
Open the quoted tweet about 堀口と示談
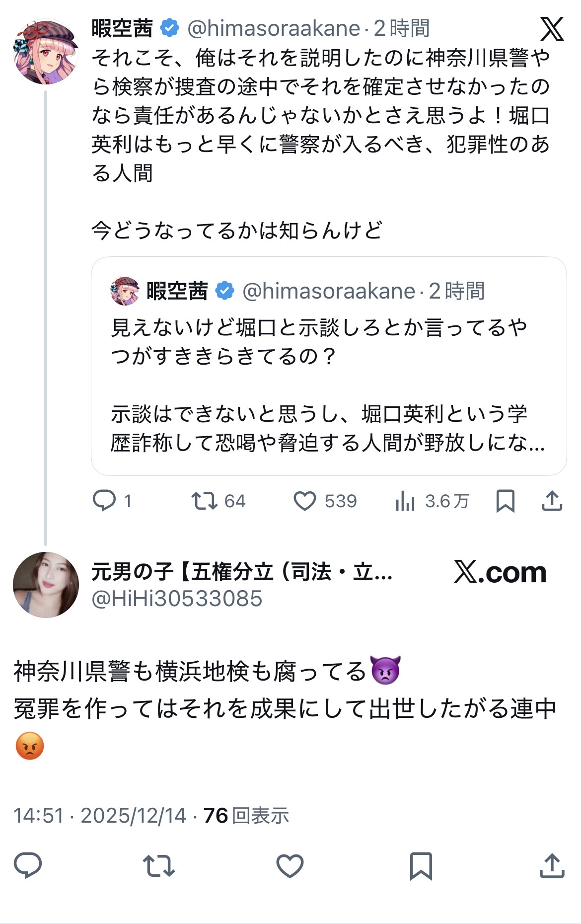pos(328,385)
